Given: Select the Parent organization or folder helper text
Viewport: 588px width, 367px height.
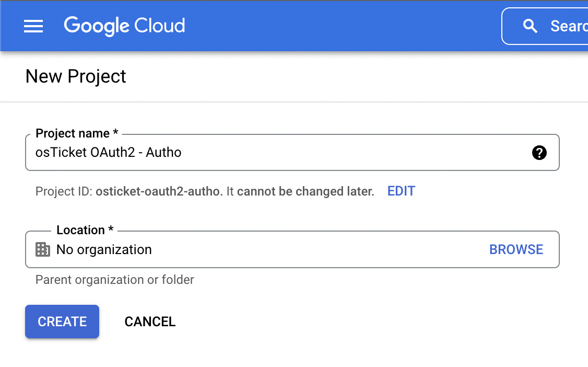Looking at the screenshot, I should (x=114, y=280).
